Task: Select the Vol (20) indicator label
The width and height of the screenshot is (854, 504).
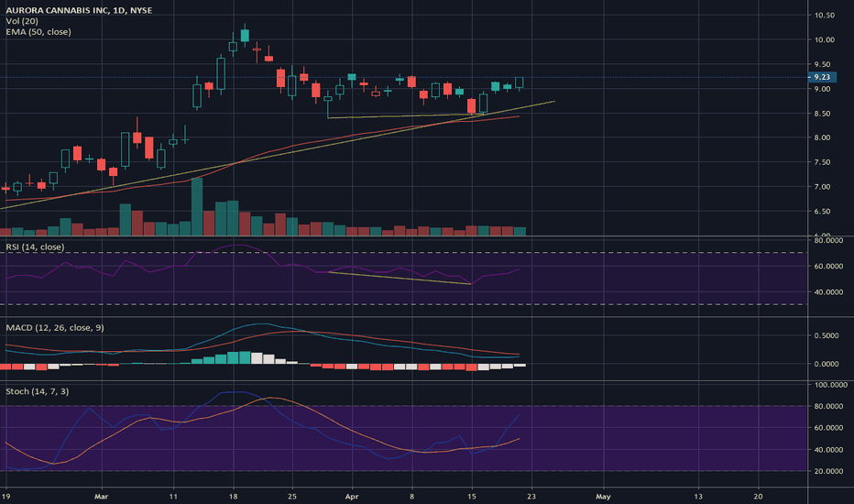Action: click(x=22, y=21)
